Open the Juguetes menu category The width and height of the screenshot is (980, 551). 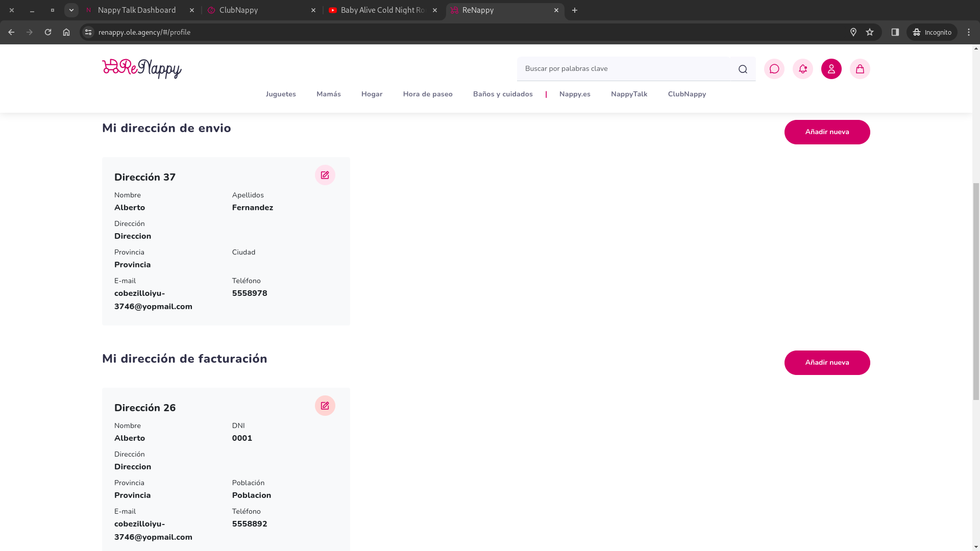pos(281,94)
